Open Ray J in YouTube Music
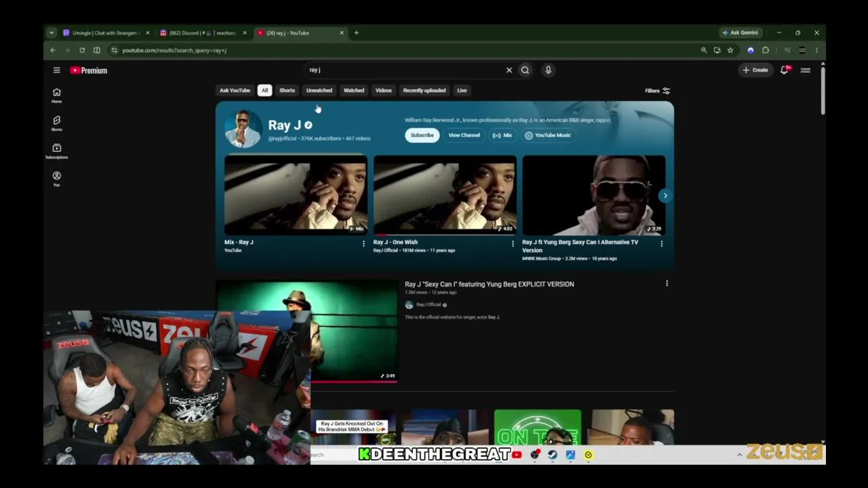868x488 pixels. 548,135
